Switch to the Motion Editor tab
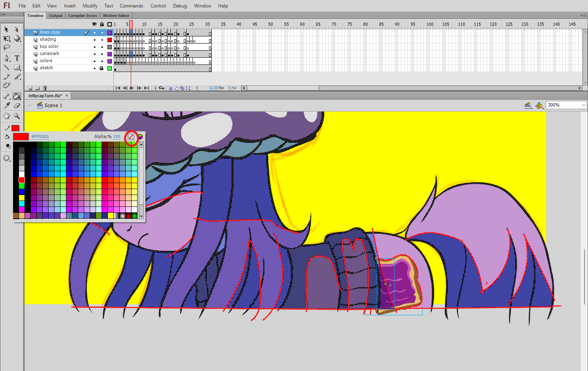This screenshot has width=588, height=371. pos(116,15)
